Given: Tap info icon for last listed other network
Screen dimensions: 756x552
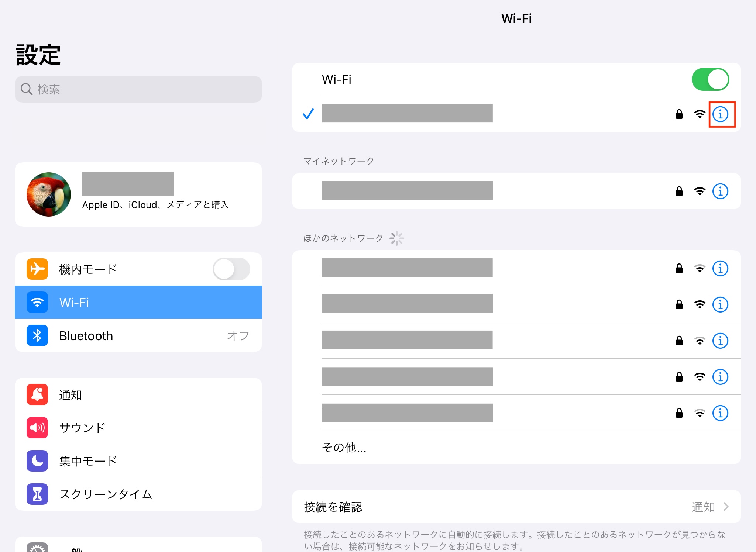Looking at the screenshot, I should (x=720, y=413).
